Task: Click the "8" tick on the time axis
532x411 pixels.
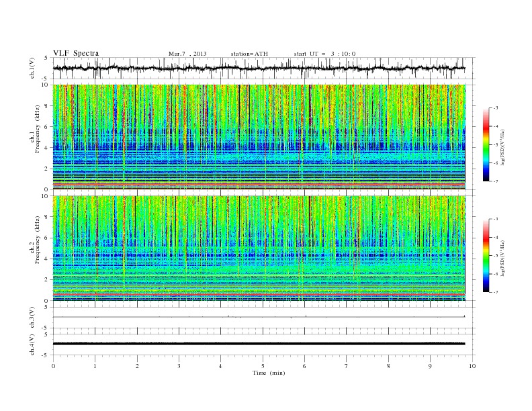Action: [388, 366]
